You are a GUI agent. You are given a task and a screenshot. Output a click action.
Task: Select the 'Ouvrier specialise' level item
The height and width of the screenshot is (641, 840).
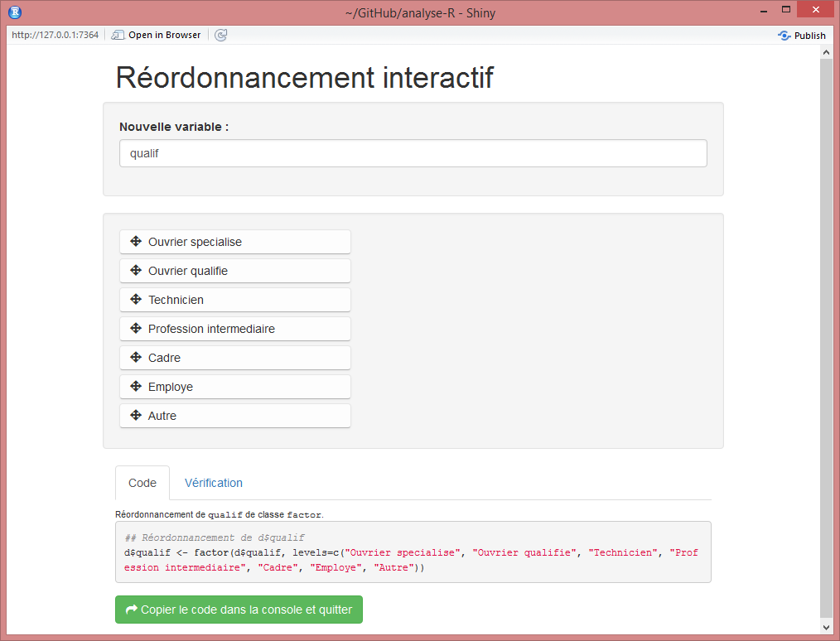[x=235, y=242]
